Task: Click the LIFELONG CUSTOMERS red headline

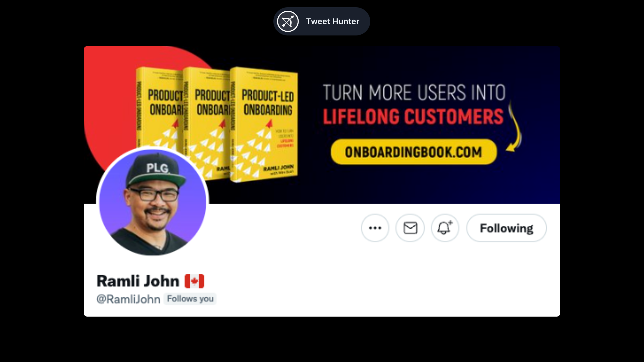Action: 413,117
